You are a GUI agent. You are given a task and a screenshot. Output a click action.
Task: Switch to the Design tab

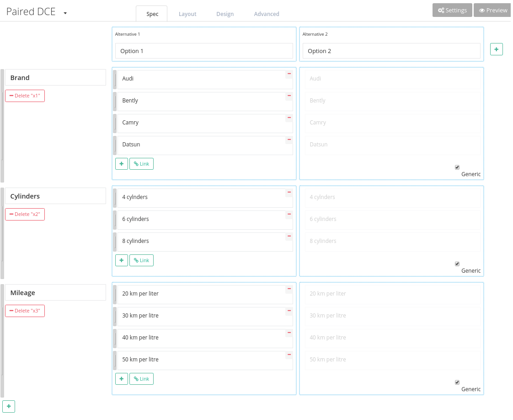point(225,14)
